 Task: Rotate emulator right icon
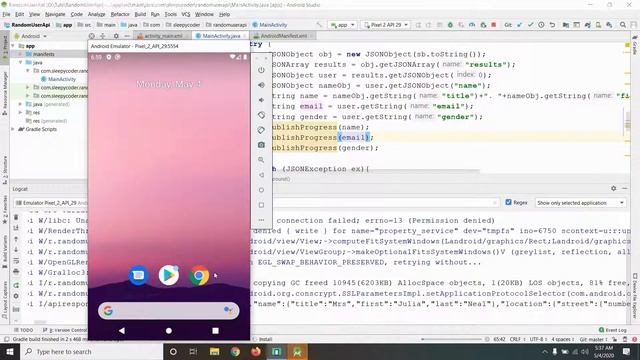point(261,130)
